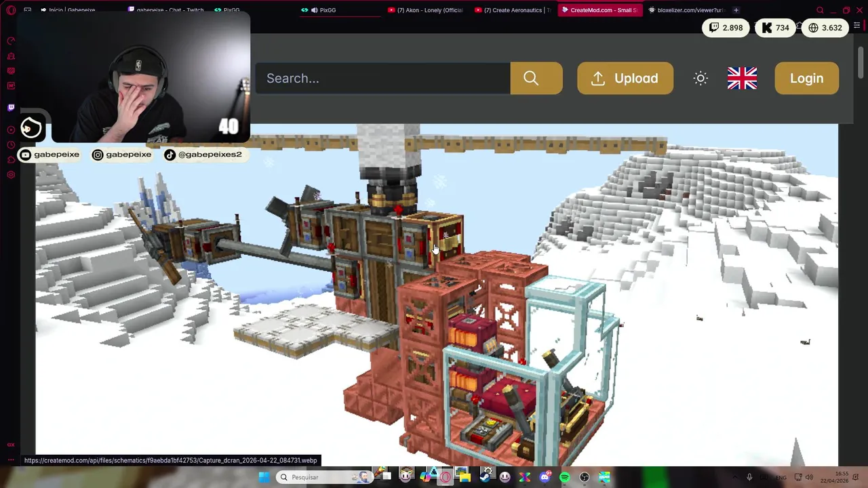
Task: Open Extensions cube icon in sidebar
Action: tap(11, 160)
